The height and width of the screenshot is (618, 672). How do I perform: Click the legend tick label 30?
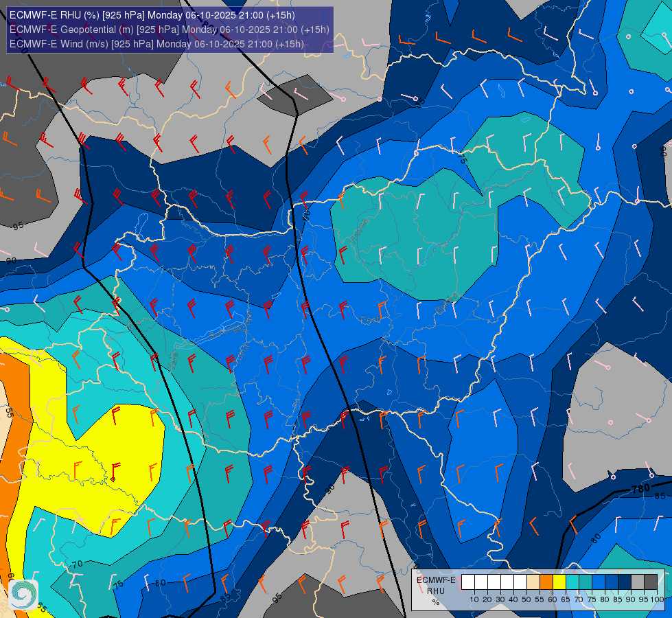(x=500, y=599)
